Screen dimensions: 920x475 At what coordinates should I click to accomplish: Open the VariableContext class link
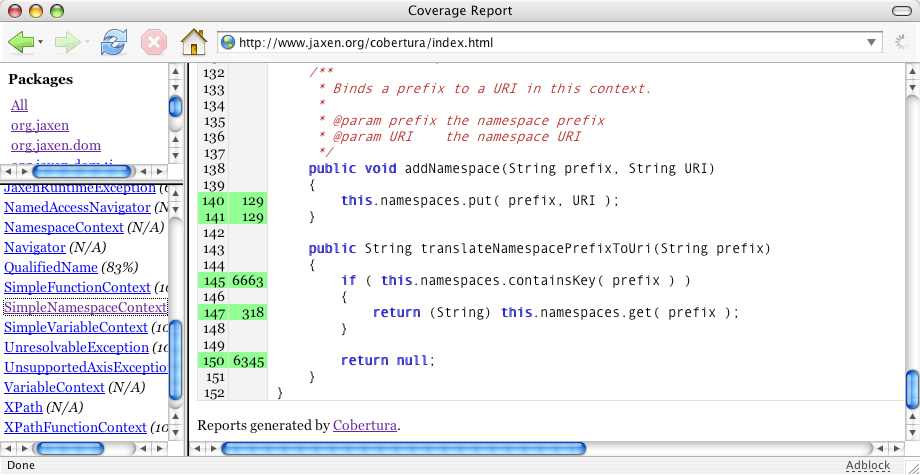click(54, 387)
